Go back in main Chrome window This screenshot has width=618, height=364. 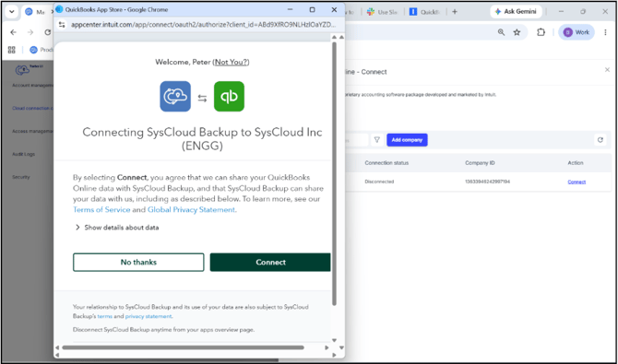coord(14,32)
